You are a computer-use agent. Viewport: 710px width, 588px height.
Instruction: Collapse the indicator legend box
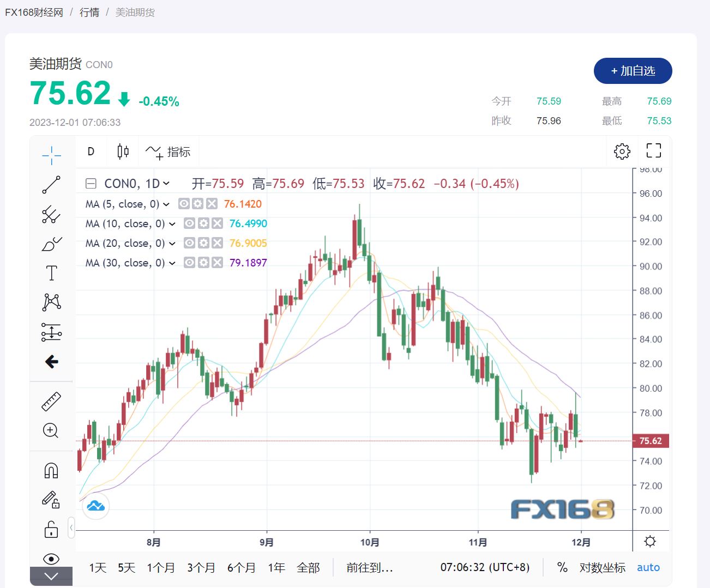click(91, 184)
